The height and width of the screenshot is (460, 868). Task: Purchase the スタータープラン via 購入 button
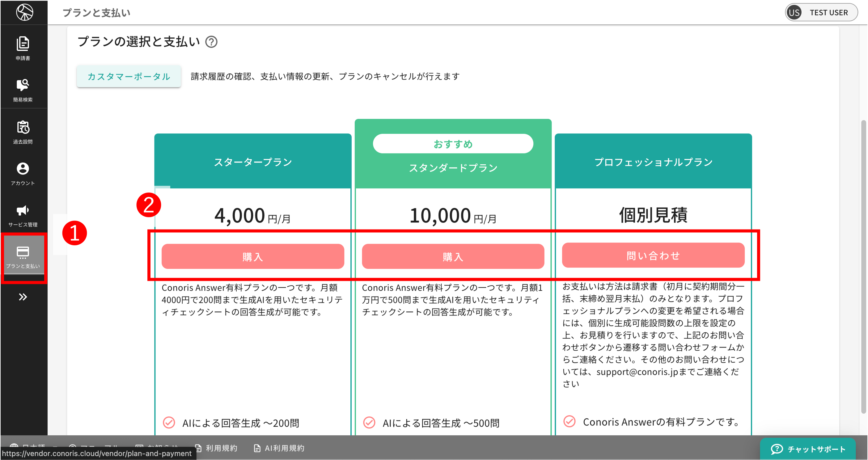tap(253, 256)
